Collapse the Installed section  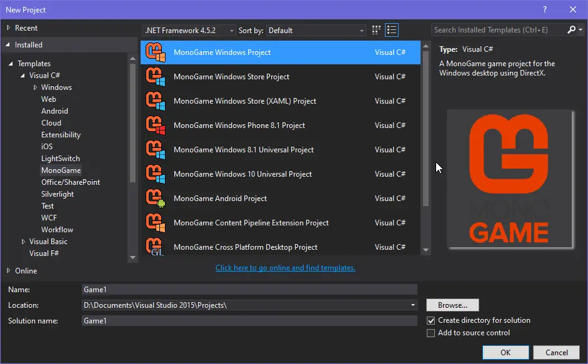point(8,44)
